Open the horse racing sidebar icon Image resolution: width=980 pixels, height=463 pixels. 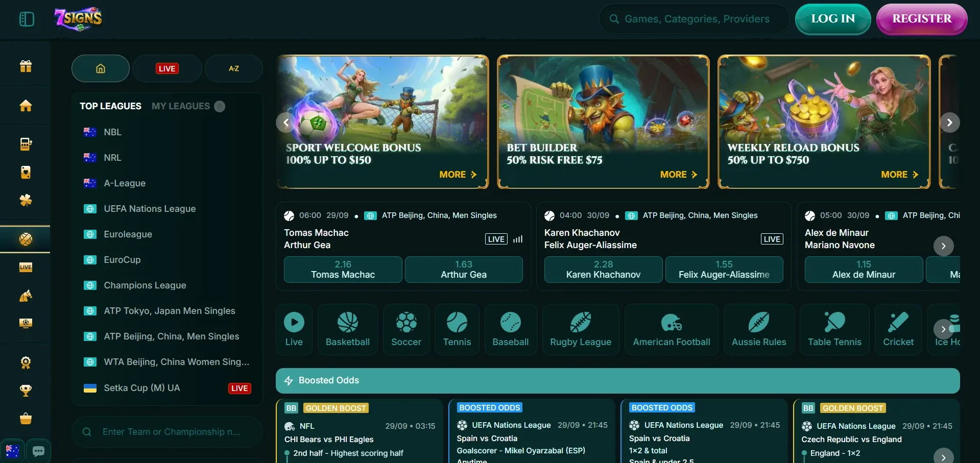[26, 295]
